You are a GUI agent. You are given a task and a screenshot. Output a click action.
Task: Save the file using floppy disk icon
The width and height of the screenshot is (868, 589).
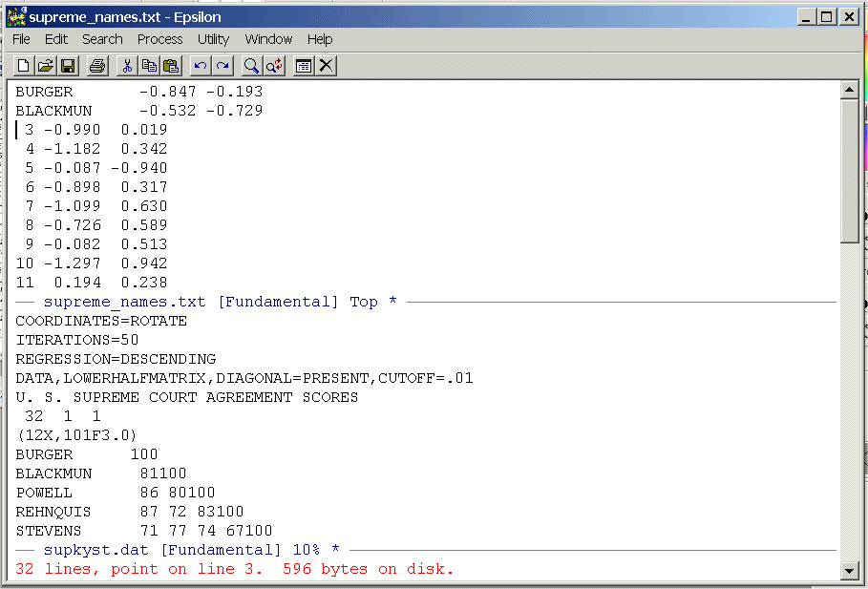(68, 66)
